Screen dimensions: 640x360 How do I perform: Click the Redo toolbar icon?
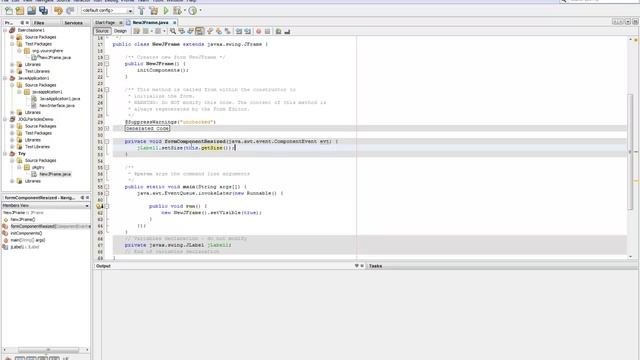click(70, 11)
